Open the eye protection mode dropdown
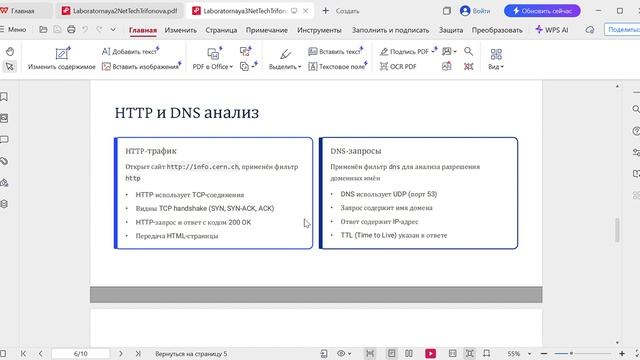Viewport: 640px width, 360px height. click(343, 353)
